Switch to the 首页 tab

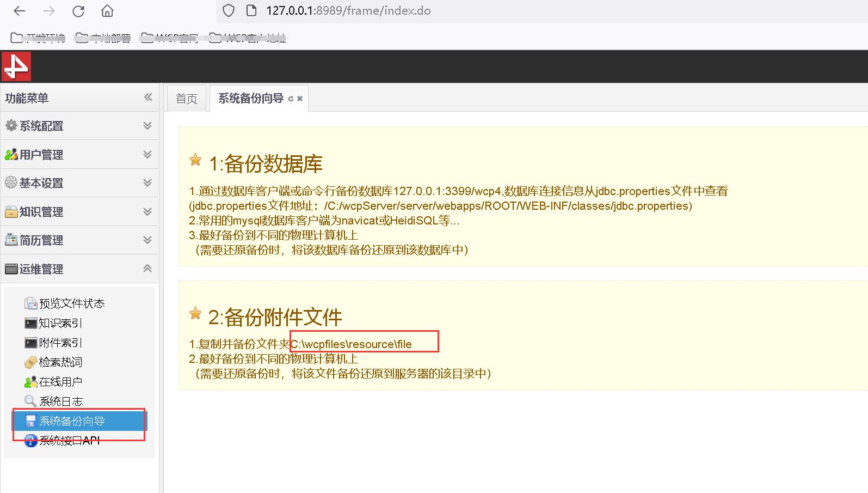(187, 99)
